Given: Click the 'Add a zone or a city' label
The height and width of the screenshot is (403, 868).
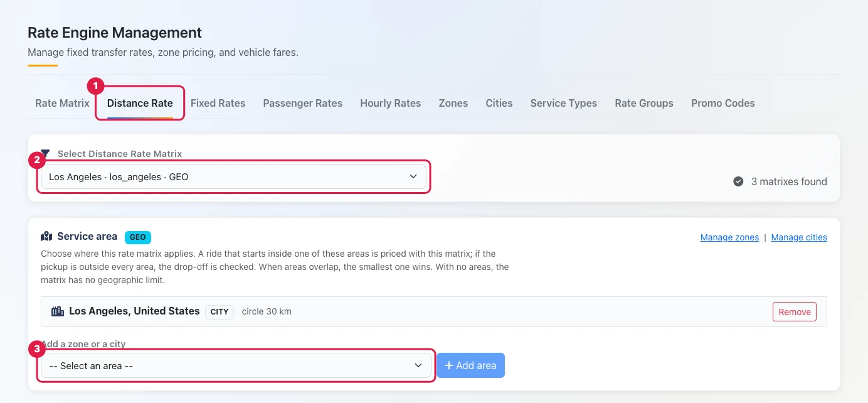Looking at the screenshot, I should click(x=83, y=344).
